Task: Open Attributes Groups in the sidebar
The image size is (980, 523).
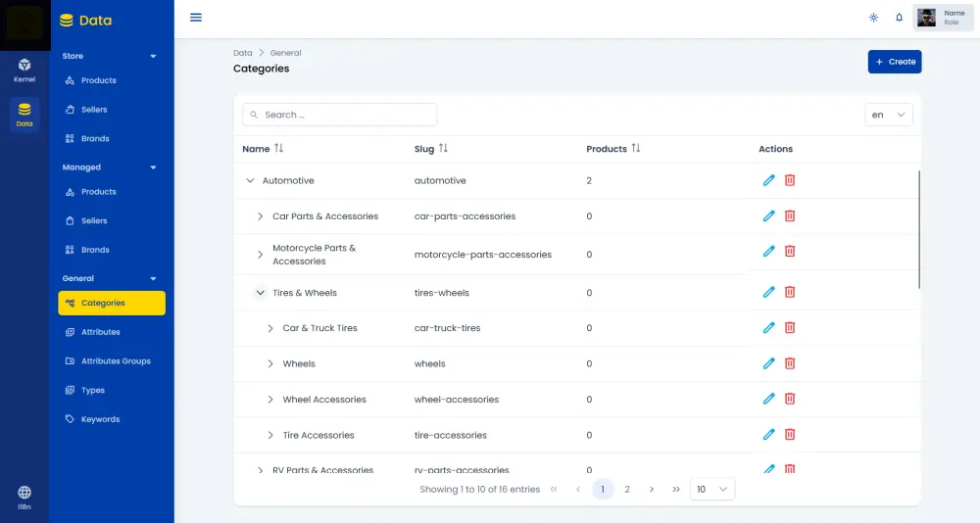Action: pyautogui.click(x=116, y=361)
